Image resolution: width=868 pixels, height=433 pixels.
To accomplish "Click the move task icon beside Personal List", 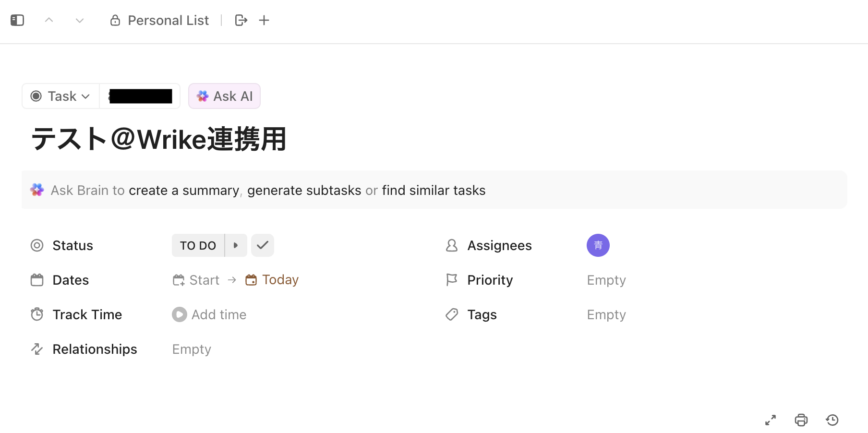I will pyautogui.click(x=241, y=20).
